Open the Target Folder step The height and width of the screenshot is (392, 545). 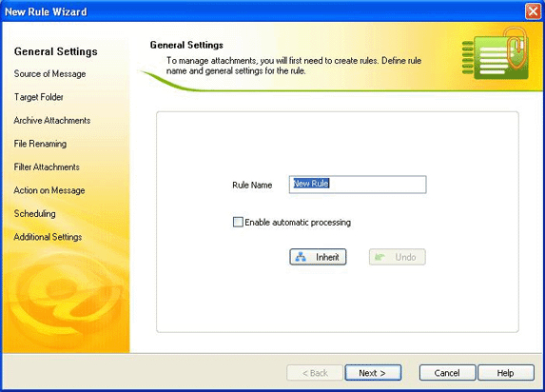pyautogui.click(x=39, y=97)
